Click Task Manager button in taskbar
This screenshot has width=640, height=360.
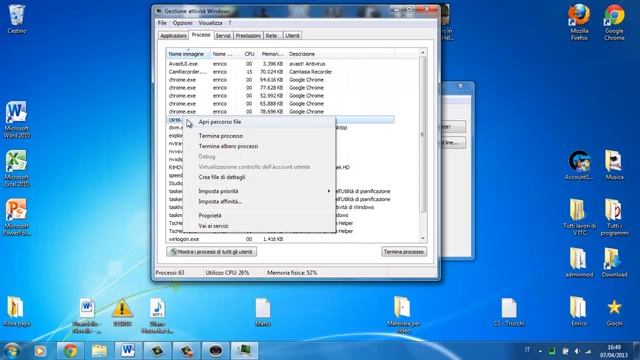244,351
